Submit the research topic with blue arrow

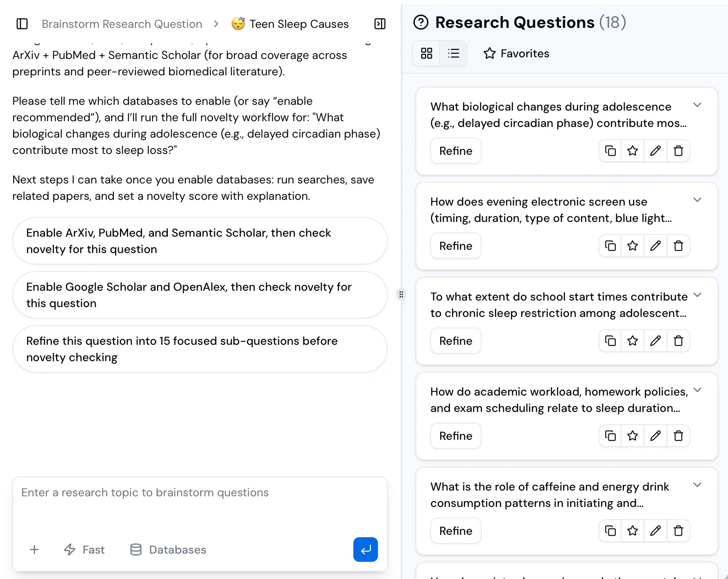pos(365,550)
